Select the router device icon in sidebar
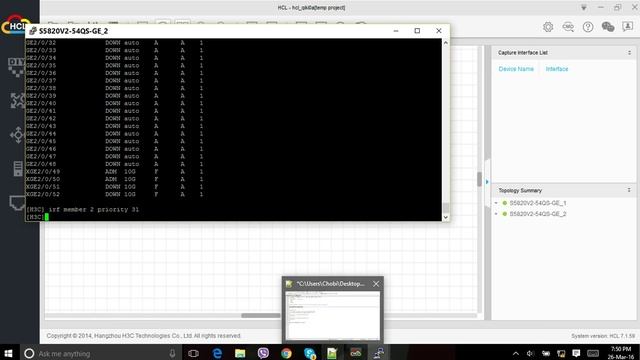The height and width of the screenshot is (360, 640). coord(18,100)
